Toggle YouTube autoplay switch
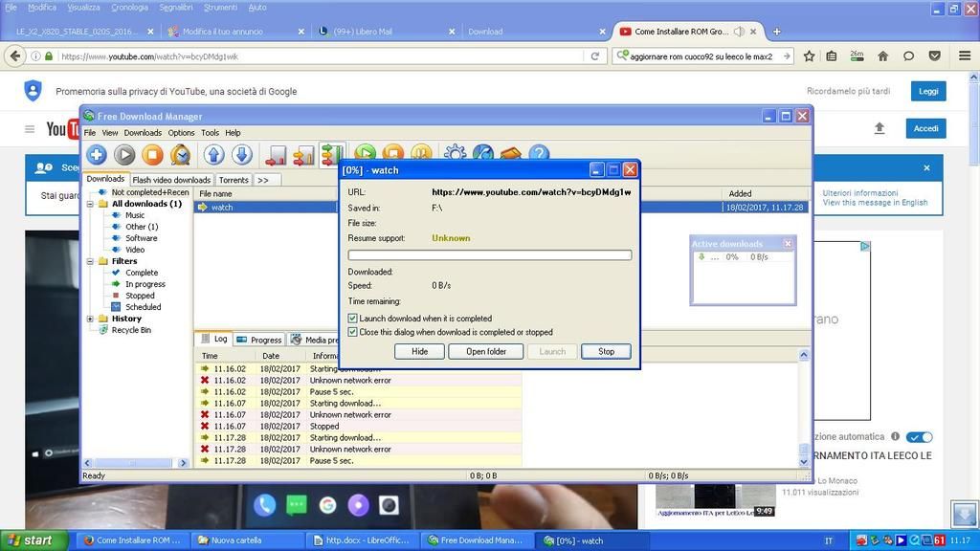Image resolution: width=980 pixels, height=551 pixels. click(x=919, y=436)
